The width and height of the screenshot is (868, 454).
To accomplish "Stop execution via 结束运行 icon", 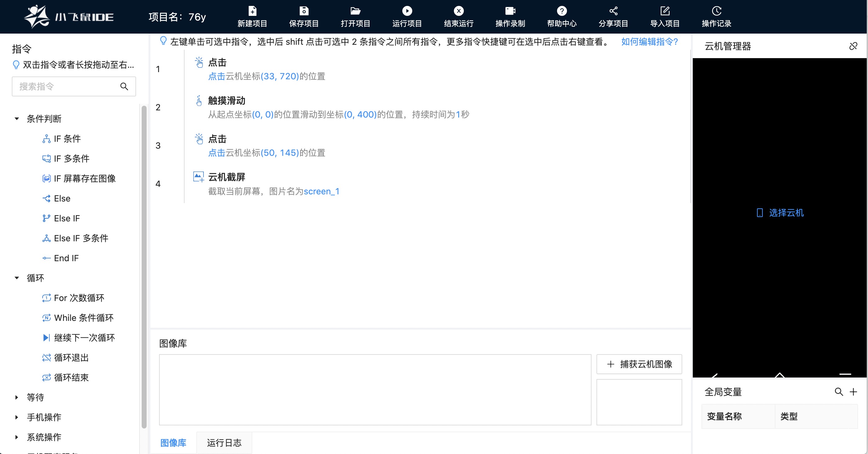I will point(458,11).
